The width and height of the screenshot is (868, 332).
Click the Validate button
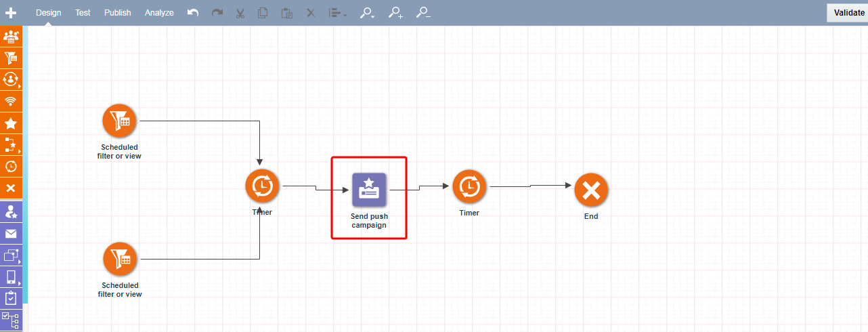pos(848,13)
